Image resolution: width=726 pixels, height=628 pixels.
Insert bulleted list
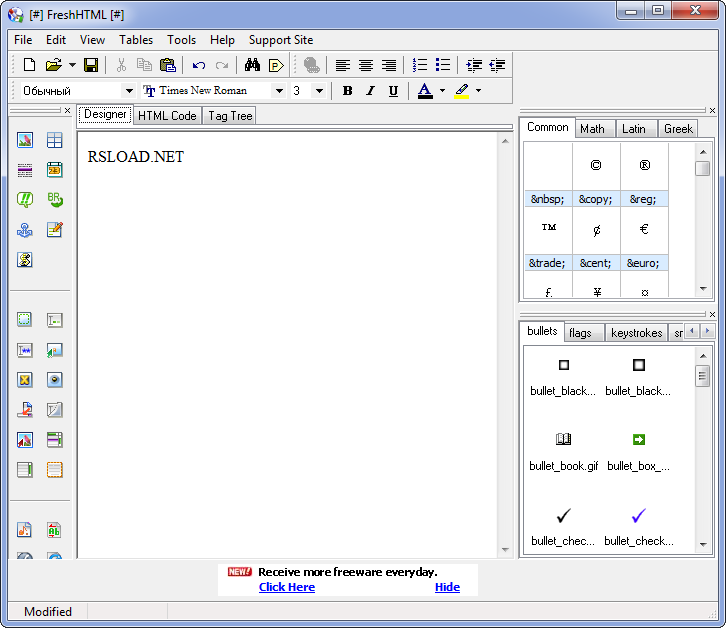443,65
